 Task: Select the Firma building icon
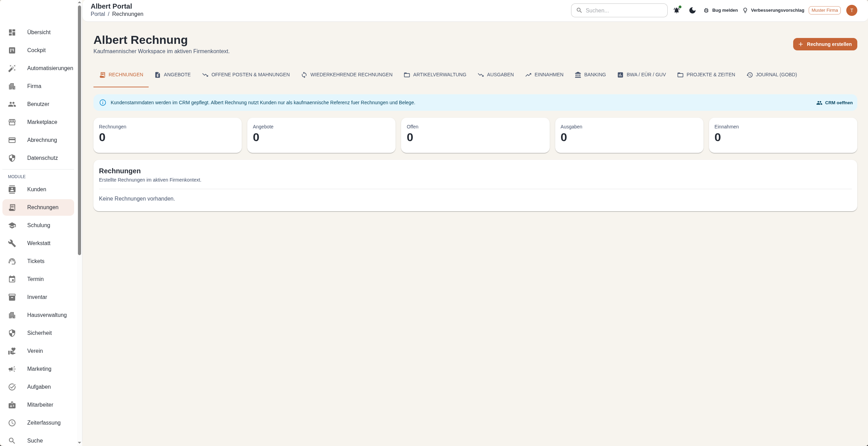12,86
